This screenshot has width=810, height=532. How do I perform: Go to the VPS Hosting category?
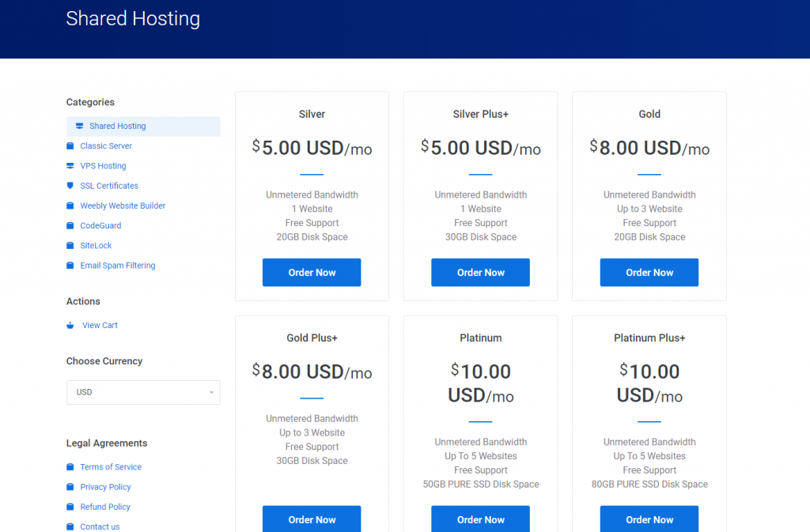pyautogui.click(x=103, y=166)
